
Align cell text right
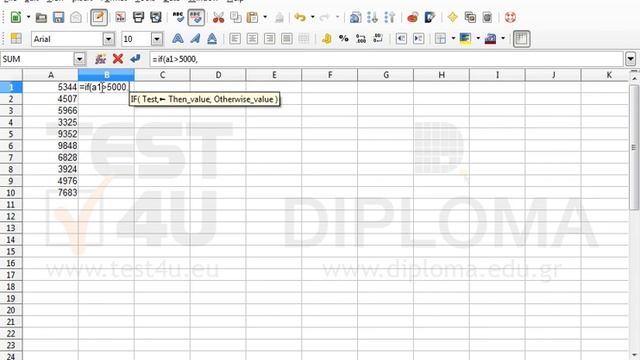click(x=269, y=39)
